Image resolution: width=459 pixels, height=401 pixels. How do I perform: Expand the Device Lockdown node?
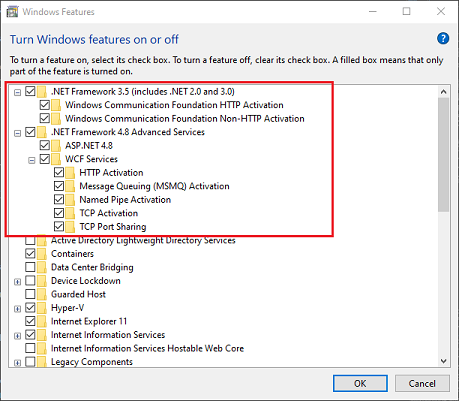[17, 282]
